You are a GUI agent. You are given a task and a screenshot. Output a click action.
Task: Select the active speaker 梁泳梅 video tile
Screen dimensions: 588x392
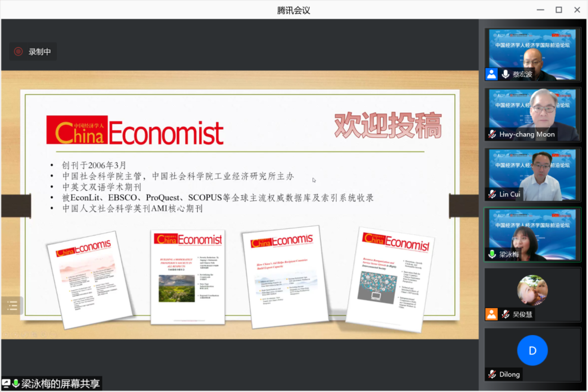532,234
